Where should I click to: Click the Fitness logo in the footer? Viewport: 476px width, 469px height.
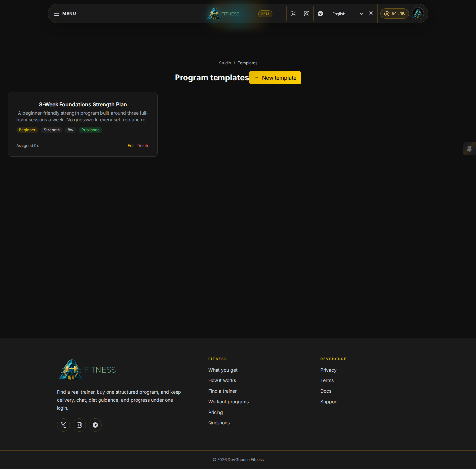pyautogui.click(x=87, y=370)
